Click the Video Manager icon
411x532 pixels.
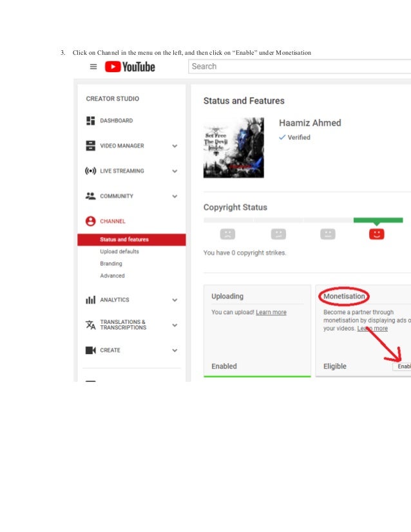[x=90, y=146]
